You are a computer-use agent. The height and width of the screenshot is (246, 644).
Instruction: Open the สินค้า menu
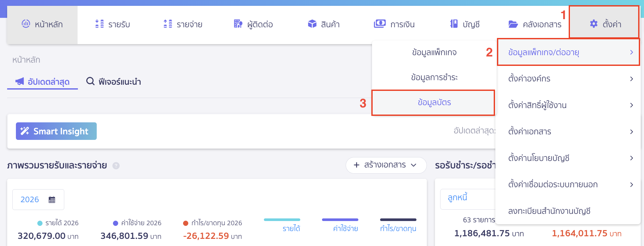coord(324,25)
